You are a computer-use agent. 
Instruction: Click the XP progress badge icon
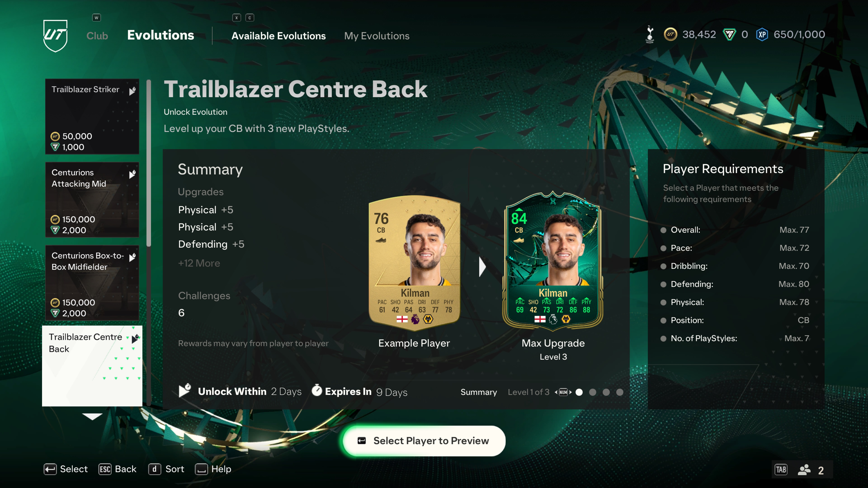coord(762,34)
